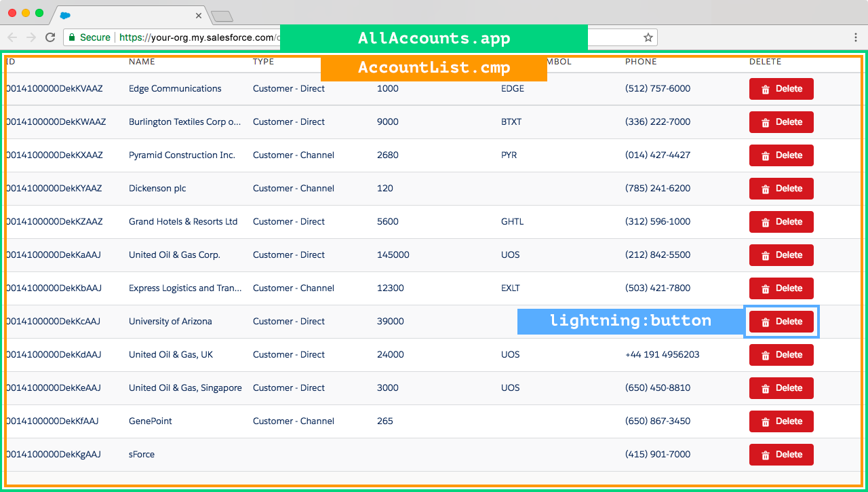Click phone number (512) 757-6000
This screenshot has width=868, height=492.
tap(658, 89)
